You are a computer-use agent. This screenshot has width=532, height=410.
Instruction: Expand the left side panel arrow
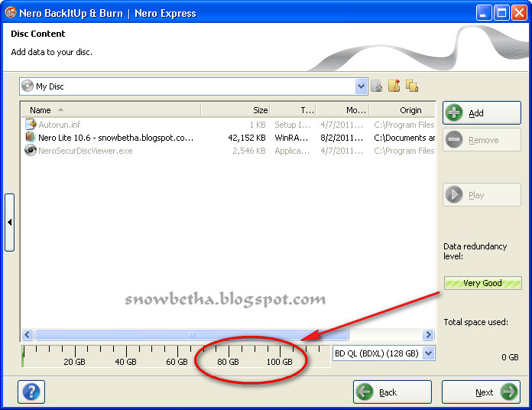pos(9,223)
